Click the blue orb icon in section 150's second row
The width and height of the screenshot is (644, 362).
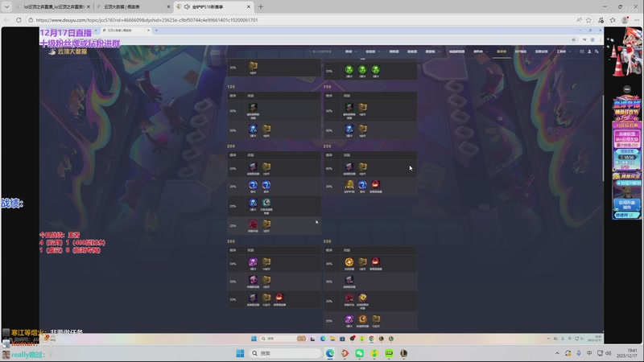pyautogui.click(x=349, y=129)
